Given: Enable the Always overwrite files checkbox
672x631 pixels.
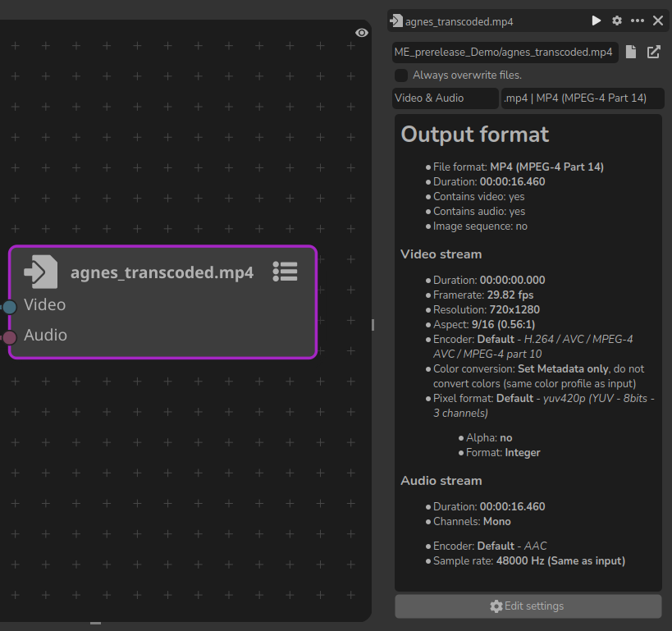Looking at the screenshot, I should [x=401, y=75].
